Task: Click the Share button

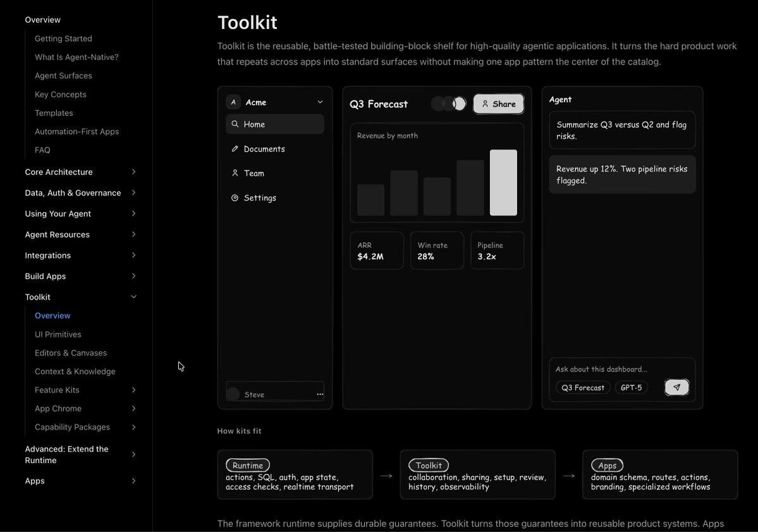Action: click(x=498, y=104)
